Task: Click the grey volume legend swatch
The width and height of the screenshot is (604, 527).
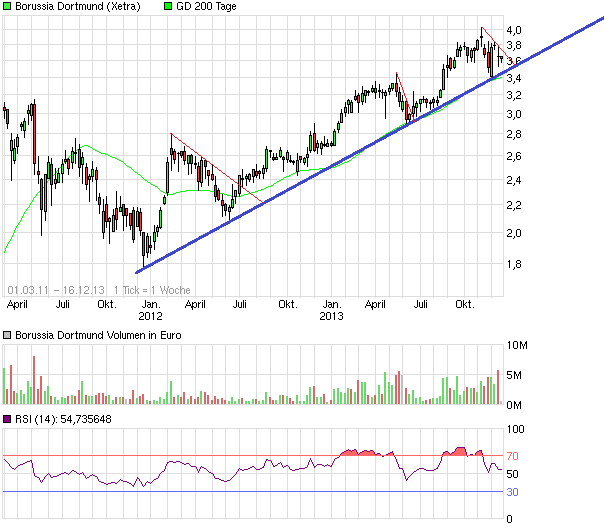Action: pos(7,335)
